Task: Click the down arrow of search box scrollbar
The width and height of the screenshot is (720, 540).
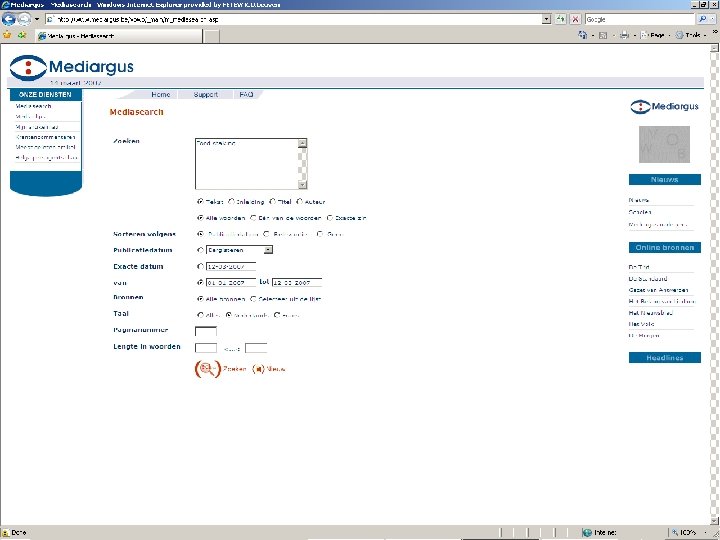Action: pos(302,185)
